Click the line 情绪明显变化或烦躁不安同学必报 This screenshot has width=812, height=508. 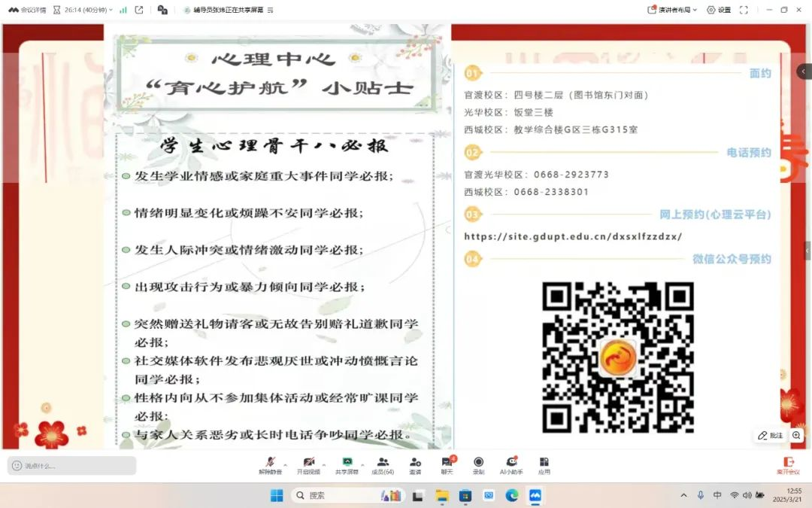click(249, 212)
